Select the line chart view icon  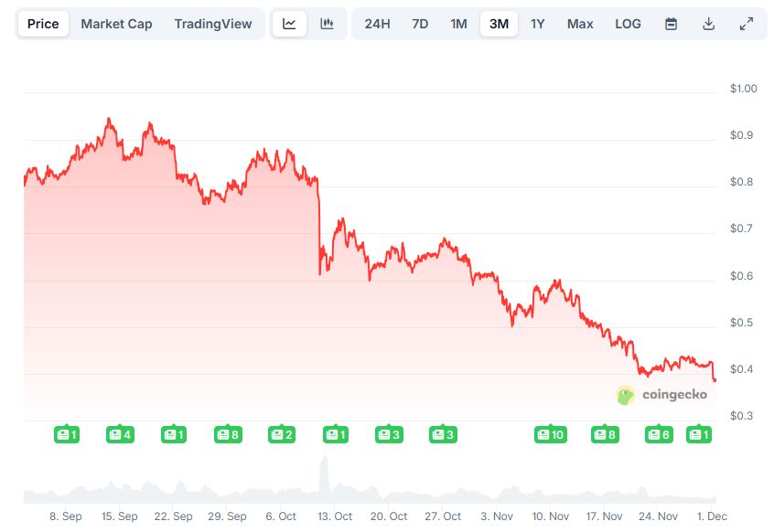click(289, 23)
